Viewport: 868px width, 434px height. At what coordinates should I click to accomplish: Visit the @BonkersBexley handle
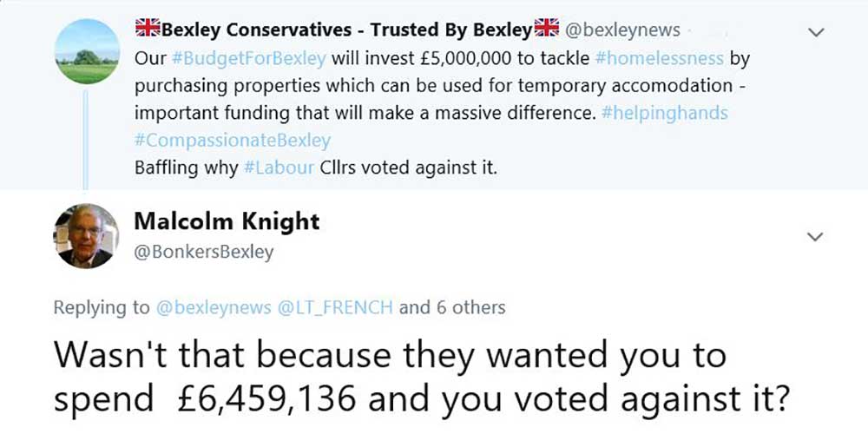tap(203, 253)
